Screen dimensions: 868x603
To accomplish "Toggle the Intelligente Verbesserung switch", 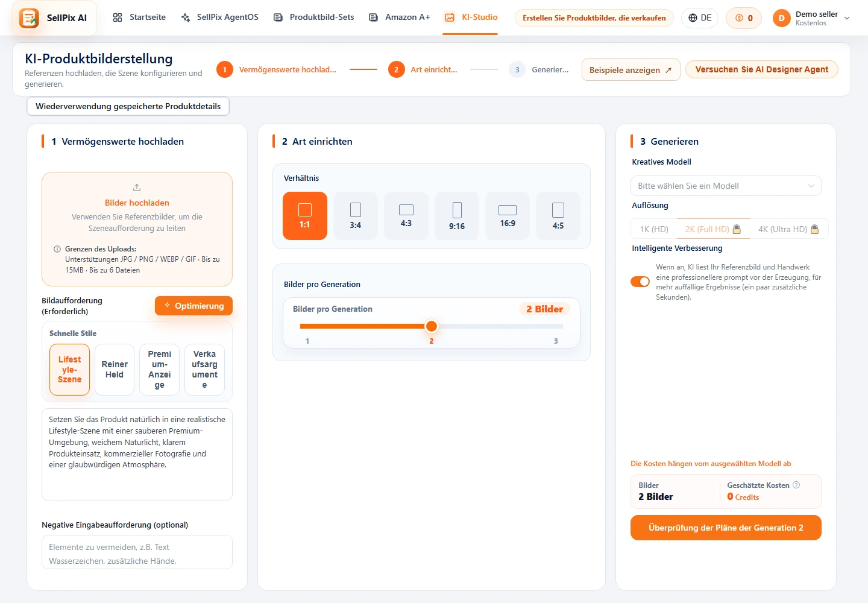I will click(x=640, y=282).
